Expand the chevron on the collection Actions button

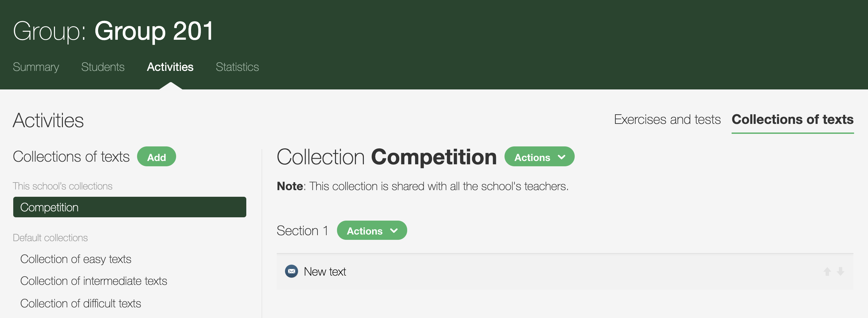(561, 156)
